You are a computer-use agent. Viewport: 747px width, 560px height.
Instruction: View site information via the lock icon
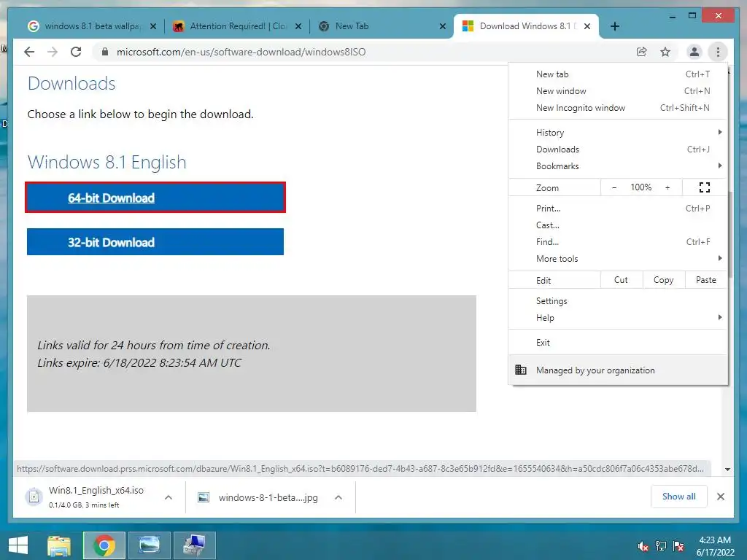[105, 52]
